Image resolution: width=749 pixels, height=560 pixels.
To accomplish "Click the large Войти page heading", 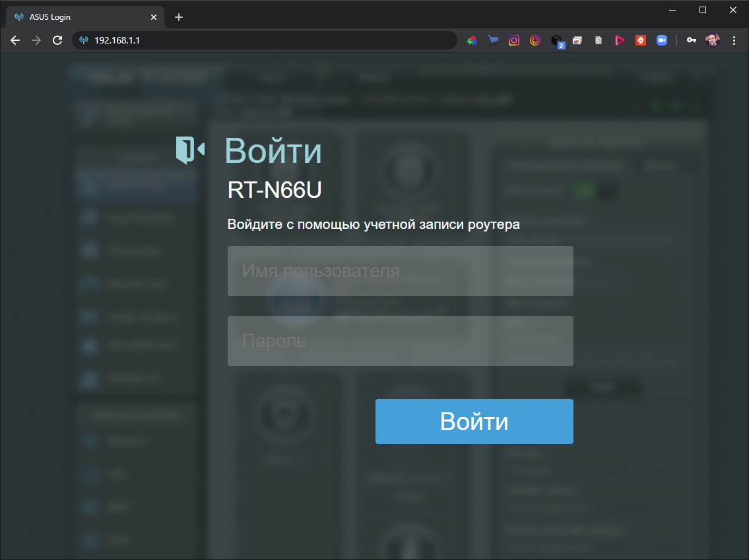I will [x=273, y=151].
